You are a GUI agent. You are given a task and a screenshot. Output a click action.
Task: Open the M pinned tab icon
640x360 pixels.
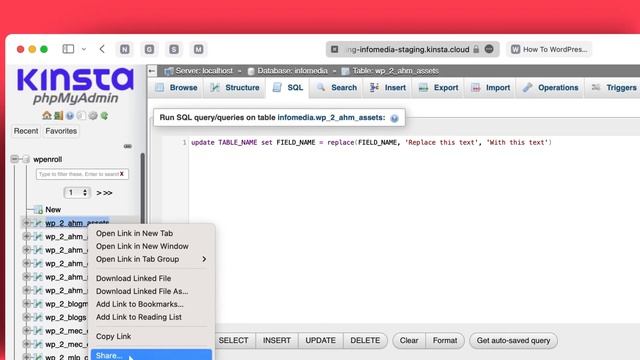(198, 49)
